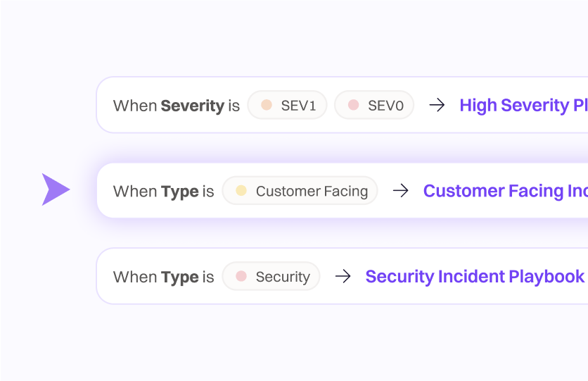The image size is (588, 381).
Task: Click the pink dot in the Security chip
Action: [241, 277]
